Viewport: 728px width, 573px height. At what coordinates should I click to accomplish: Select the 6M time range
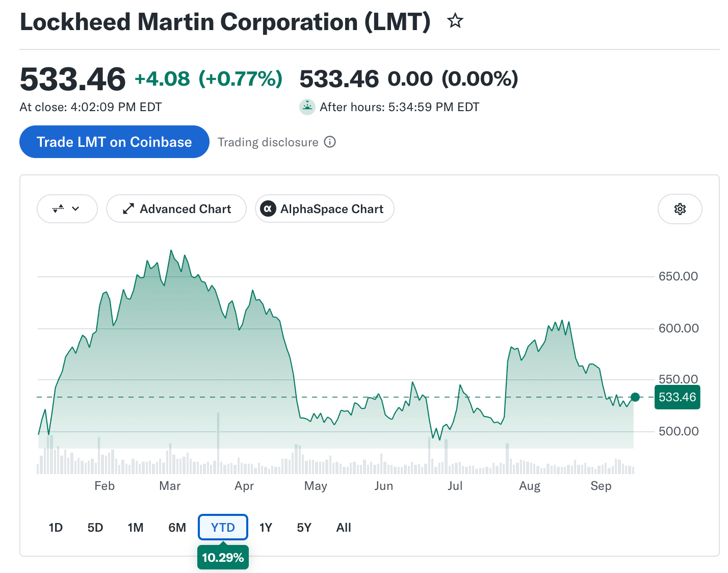point(177,528)
